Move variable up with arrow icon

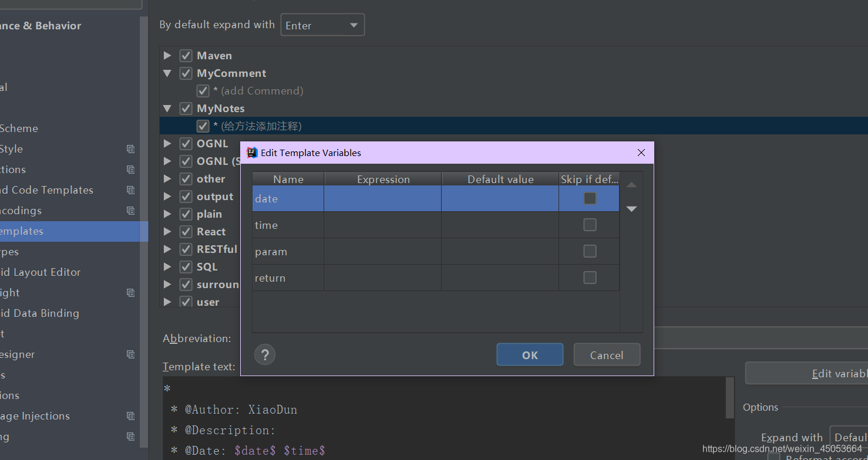click(x=631, y=185)
